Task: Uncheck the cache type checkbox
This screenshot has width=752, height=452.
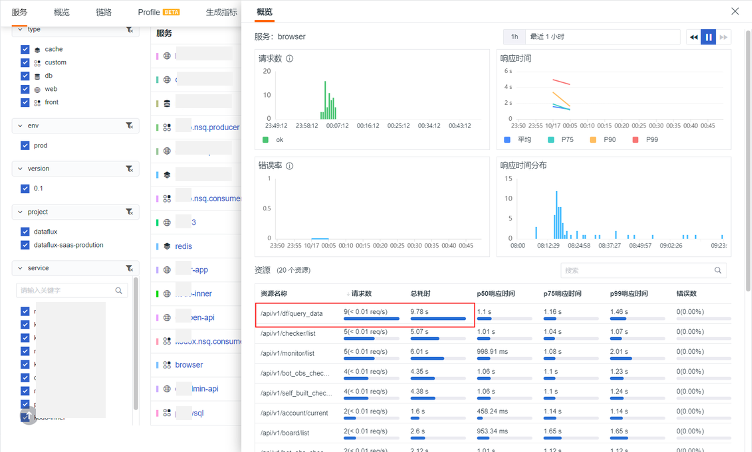Action: pyautogui.click(x=25, y=49)
